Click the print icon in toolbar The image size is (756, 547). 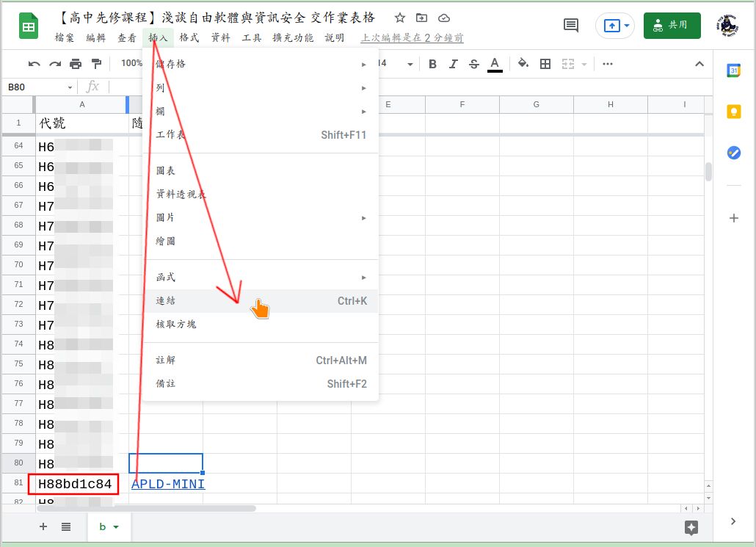pyautogui.click(x=75, y=64)
